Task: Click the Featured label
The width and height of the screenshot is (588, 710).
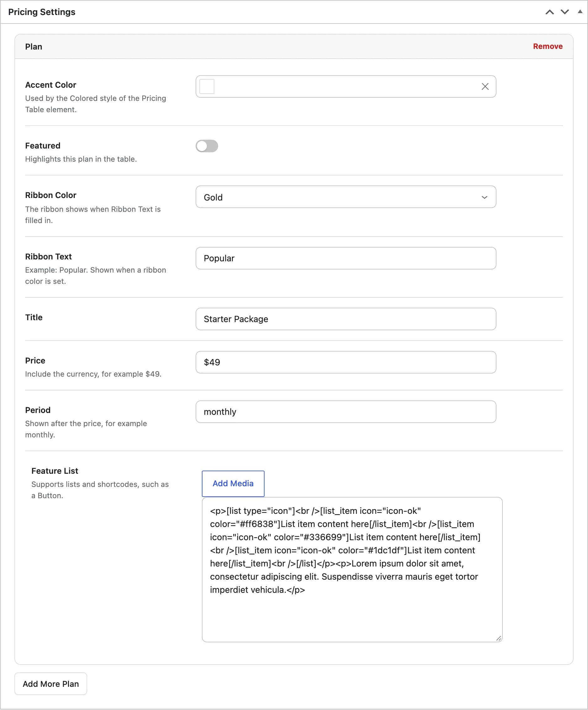Action: tap(43, 145)
